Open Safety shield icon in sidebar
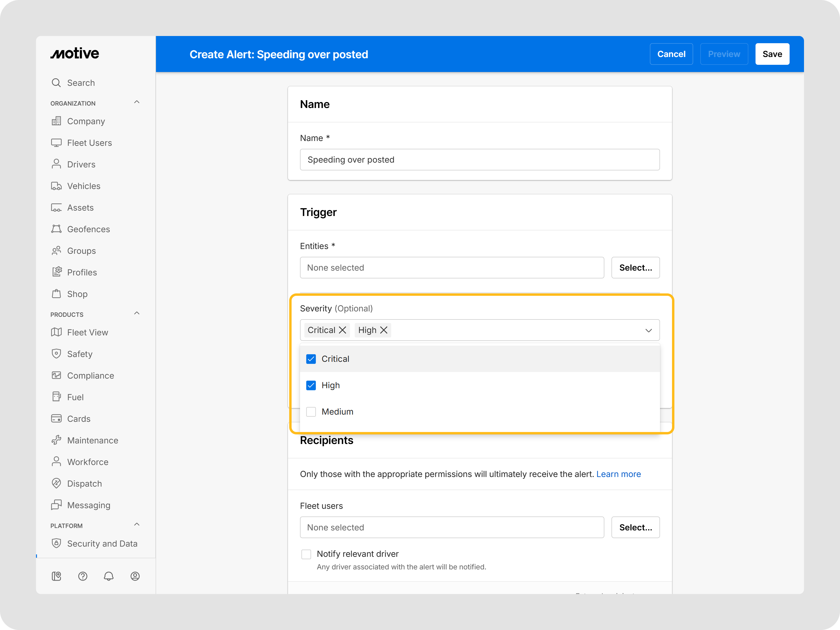 click(56, 353)
